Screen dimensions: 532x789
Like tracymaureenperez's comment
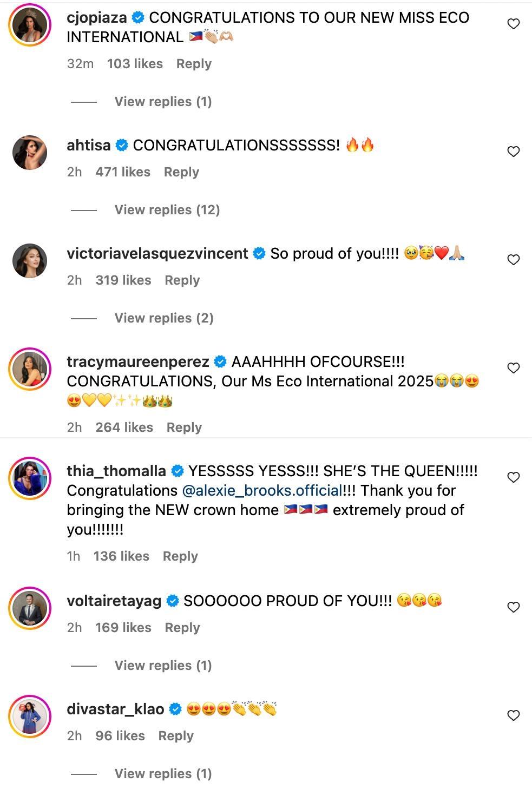click(x=513, y=368)
